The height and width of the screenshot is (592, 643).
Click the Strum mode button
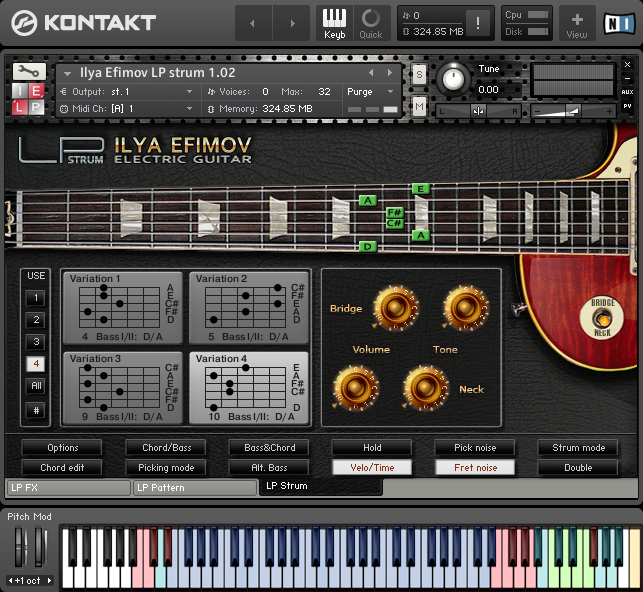click(578, 448)
